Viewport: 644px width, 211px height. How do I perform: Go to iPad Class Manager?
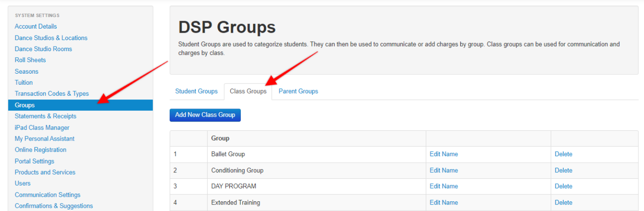pos(42,128)
